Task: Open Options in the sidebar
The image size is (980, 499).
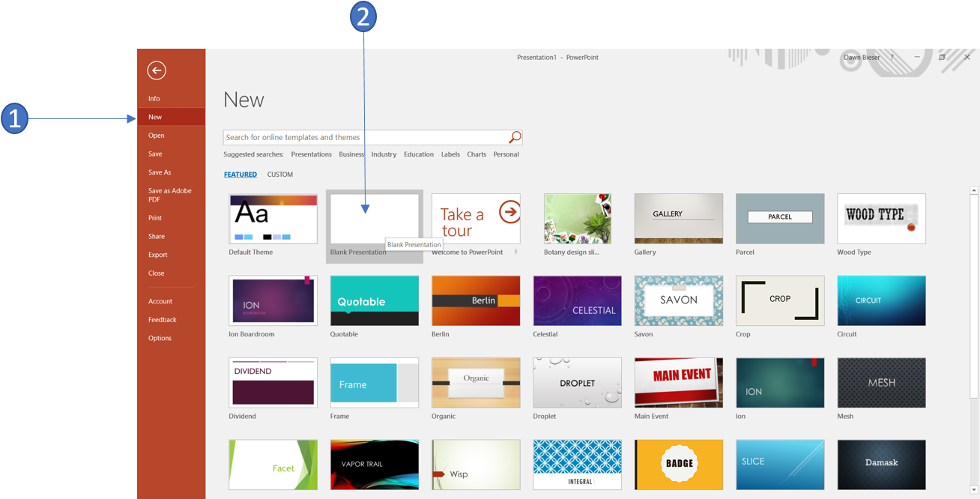Action: [x=160, y=338]
